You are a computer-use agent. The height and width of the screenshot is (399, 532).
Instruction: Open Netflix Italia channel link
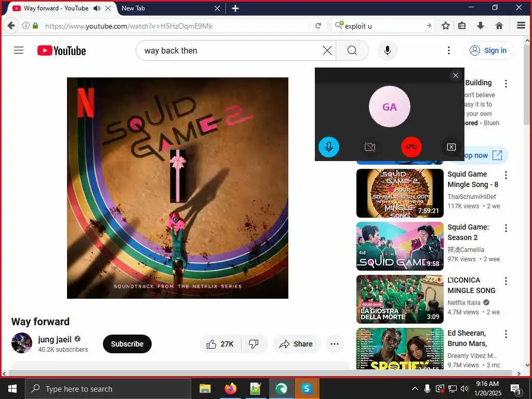pyautogui.click(x=464, y=303)
